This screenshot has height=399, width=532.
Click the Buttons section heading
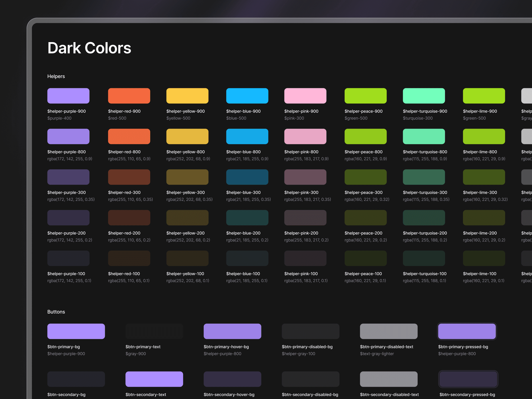point(56,312)
